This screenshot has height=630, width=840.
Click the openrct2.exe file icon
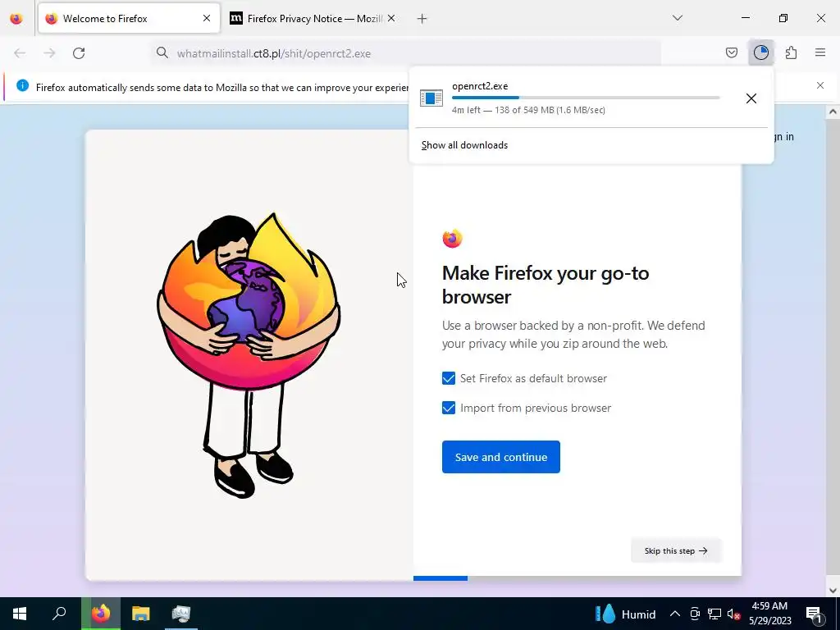431,98
